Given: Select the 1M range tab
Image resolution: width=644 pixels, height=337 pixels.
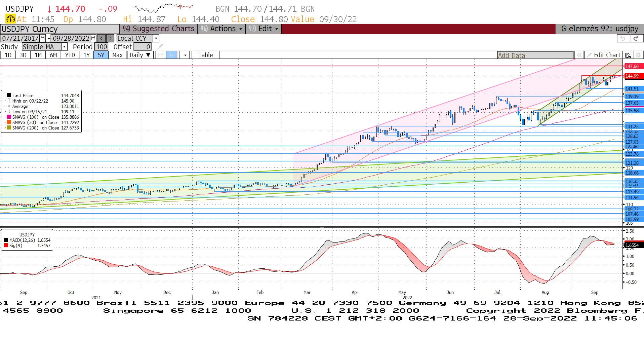Looking at the screenshot, I should 38,55.
